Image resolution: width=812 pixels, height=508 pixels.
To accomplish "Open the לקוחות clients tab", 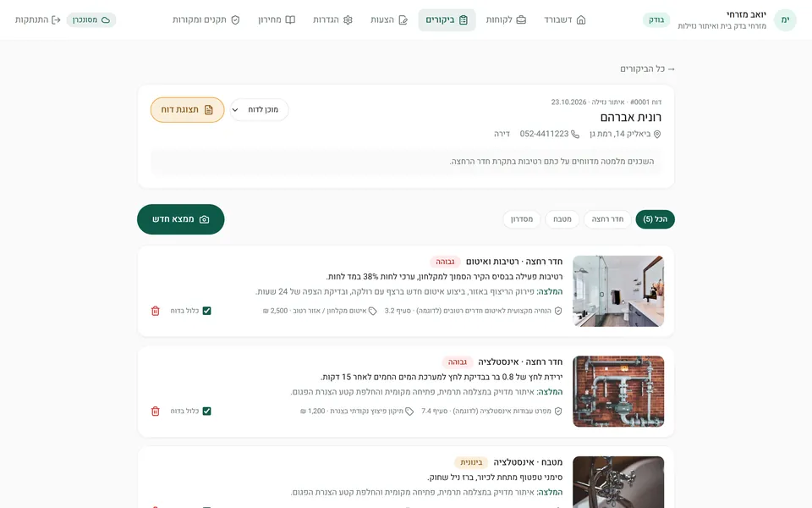I will (x=506, y=19).
